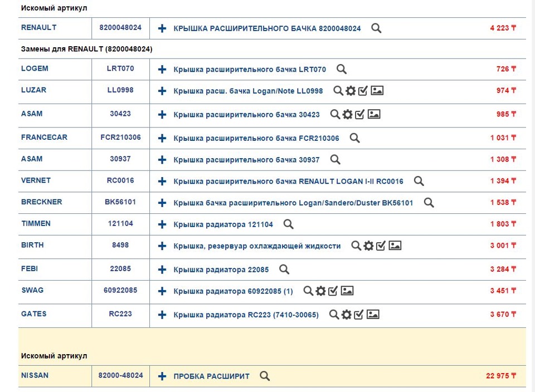This screenshot has width=535, height=392.
Task: Expand ASAM 30423 row plus sign
Action: click(x=162, y=115)
